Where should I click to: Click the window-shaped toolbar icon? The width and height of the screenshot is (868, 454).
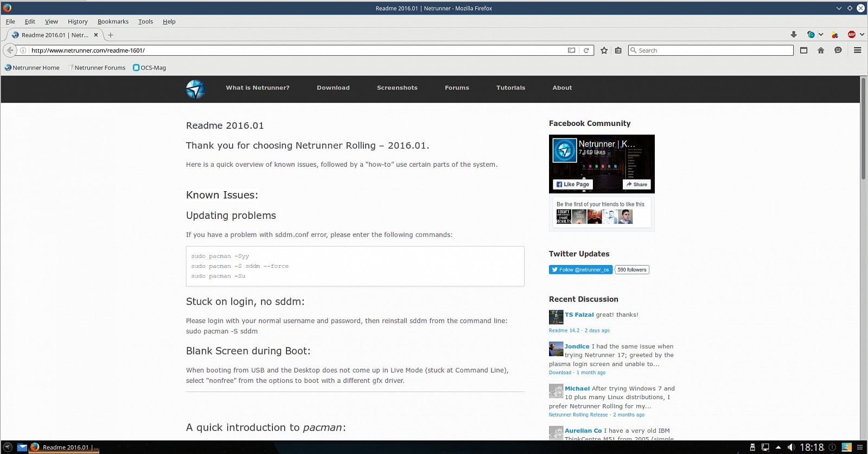[x=804, y=51]
